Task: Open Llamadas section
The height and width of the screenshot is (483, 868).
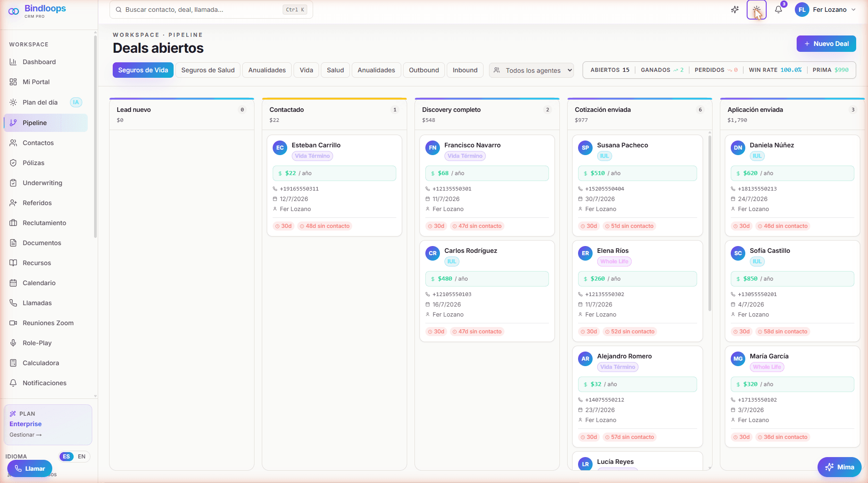Action: (45, 303)
